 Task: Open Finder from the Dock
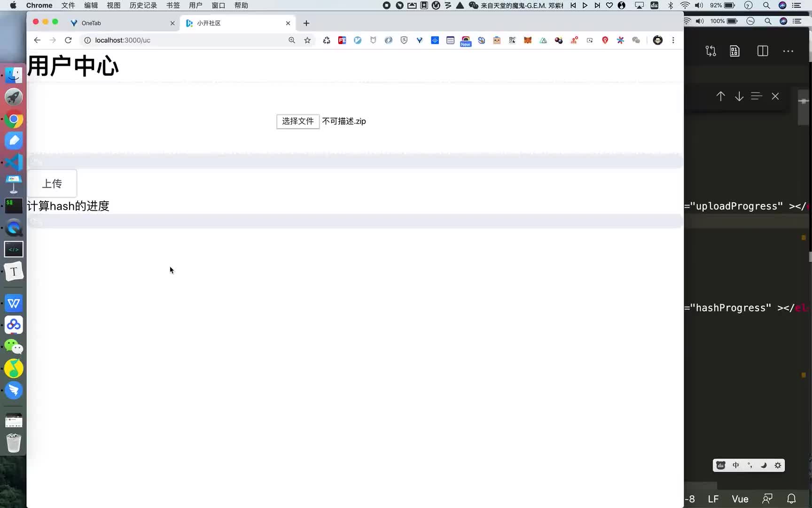pos(14,75)
